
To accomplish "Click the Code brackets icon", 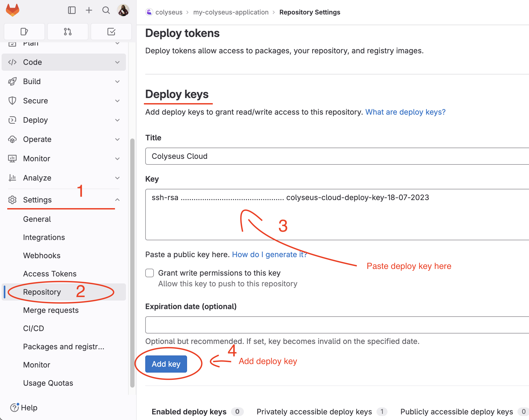I will coord(12,62).
